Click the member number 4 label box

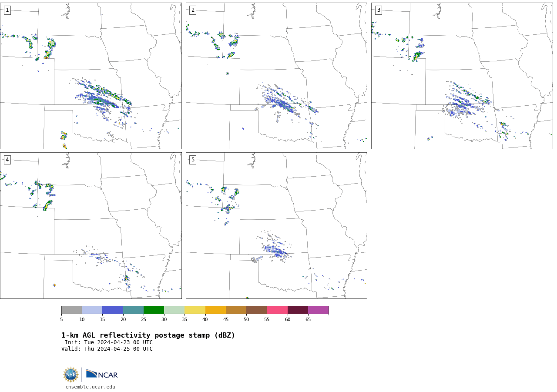tap(7, 160)
